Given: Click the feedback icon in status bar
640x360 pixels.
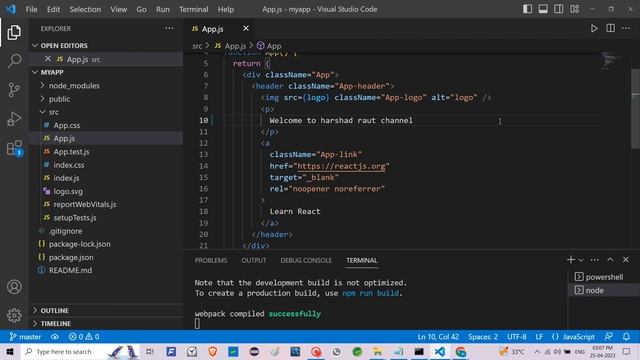Looking at the screenshot, I should (x=609, y=337).
